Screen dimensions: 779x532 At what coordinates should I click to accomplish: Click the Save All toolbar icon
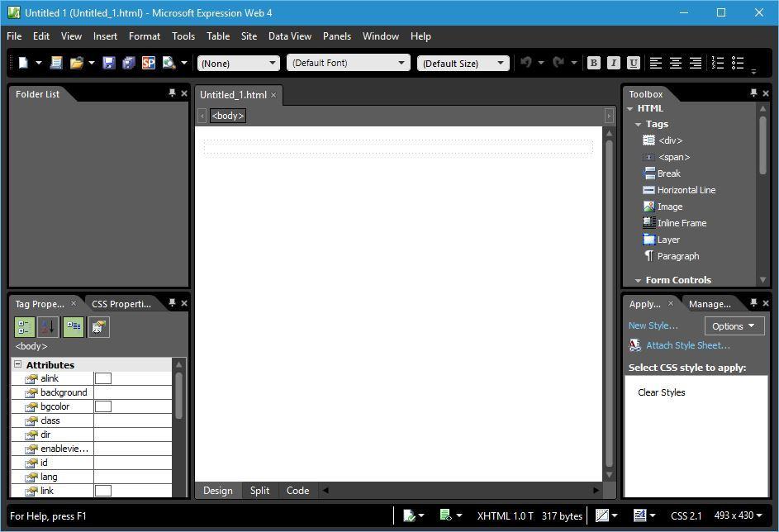click(129, 63)
